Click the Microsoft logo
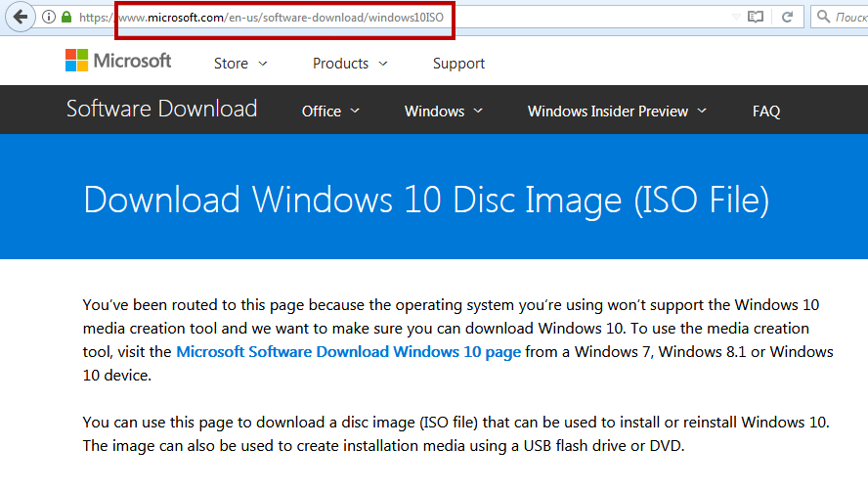Screen dimensions: 868x492 coord(118,61)
